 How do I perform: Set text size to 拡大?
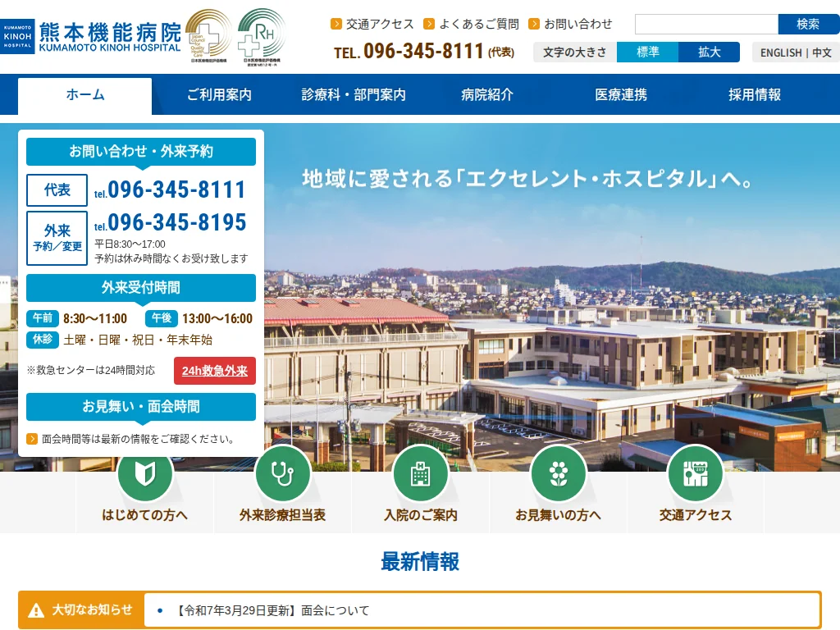[x=710, y=52]
